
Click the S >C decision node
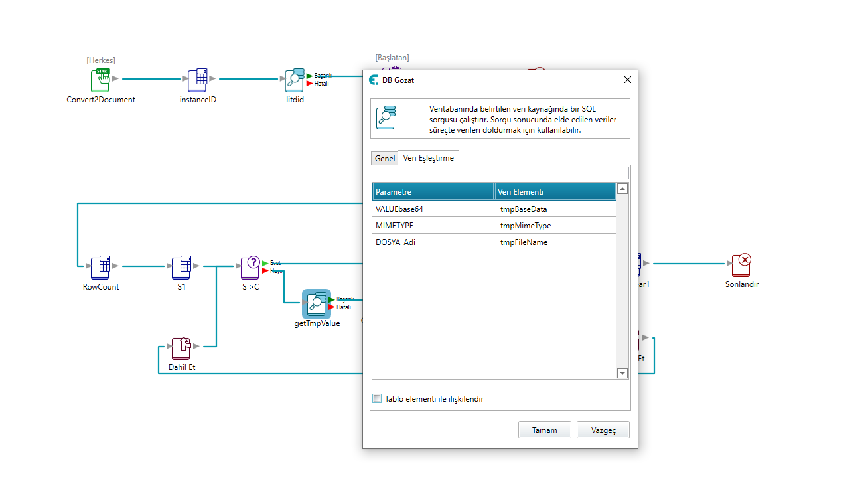(250, 266)
